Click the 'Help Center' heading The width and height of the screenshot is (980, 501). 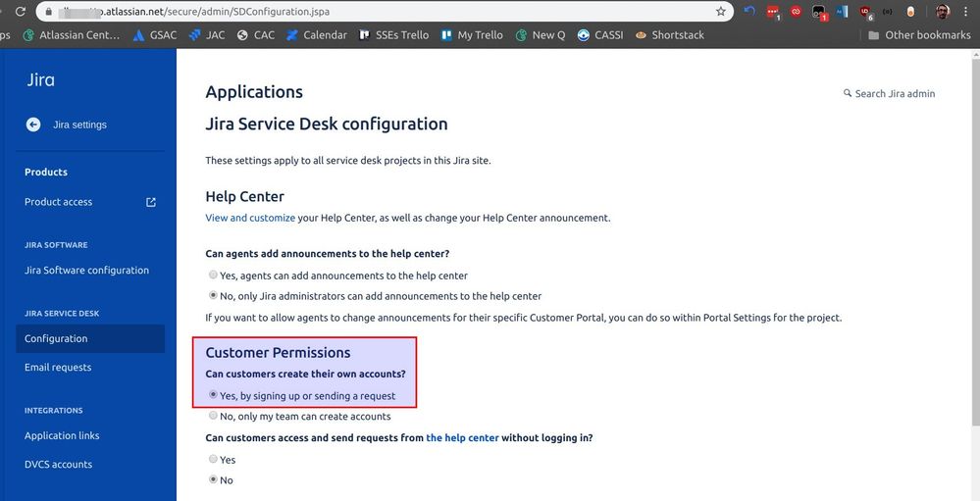245,197
